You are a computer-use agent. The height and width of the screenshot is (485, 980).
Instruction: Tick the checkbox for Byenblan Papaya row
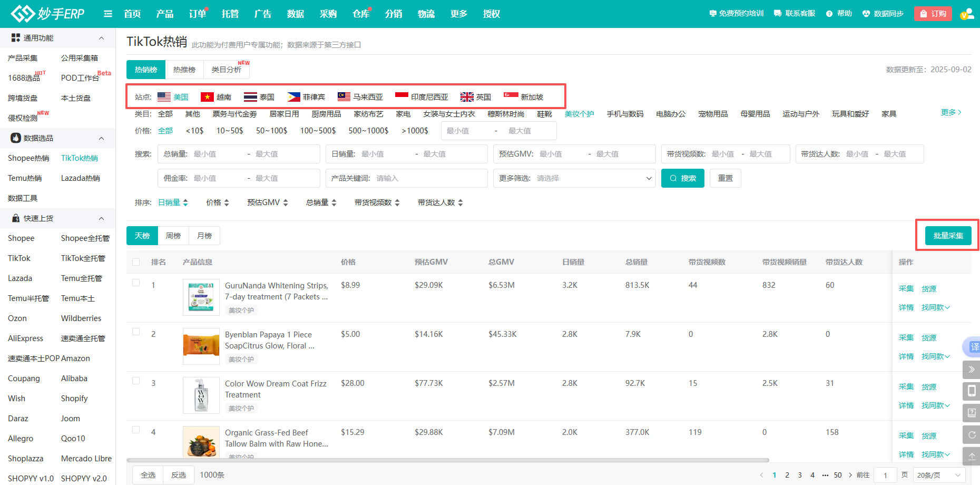click(136, 332)
